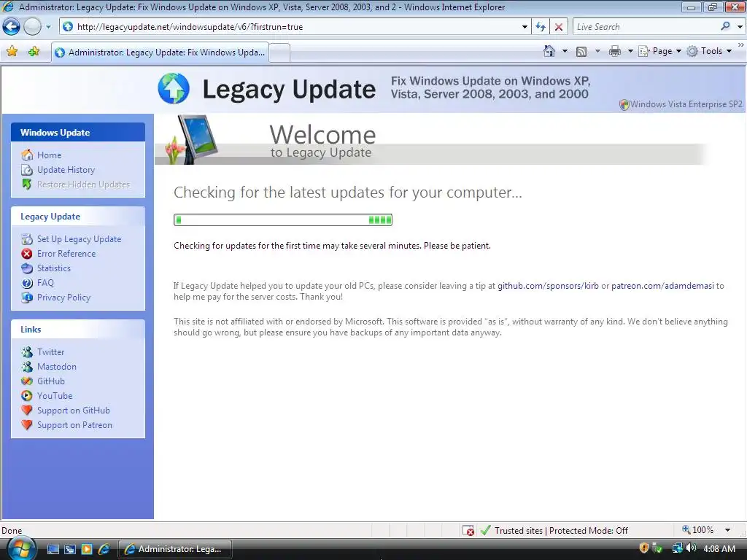Follow patreon.com/adamdemasi link

pos(662,286)
